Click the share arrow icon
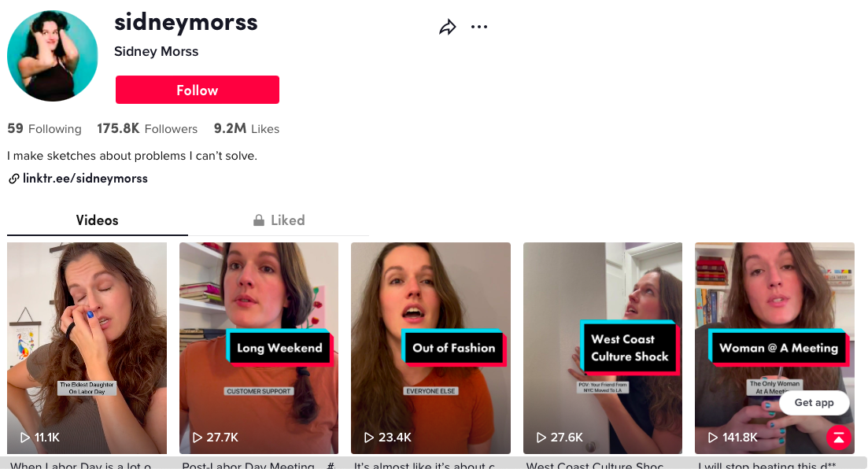 pyautogui.click(x=447, y=27)
